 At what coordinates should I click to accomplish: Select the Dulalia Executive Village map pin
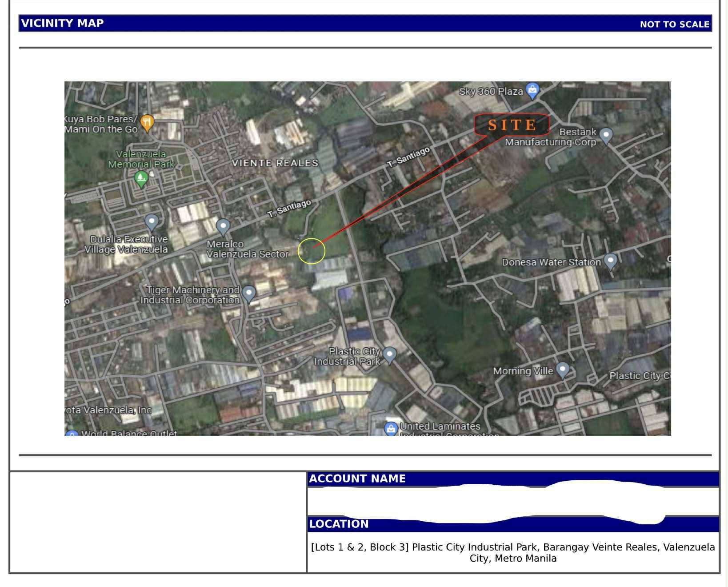click(152, 221)
